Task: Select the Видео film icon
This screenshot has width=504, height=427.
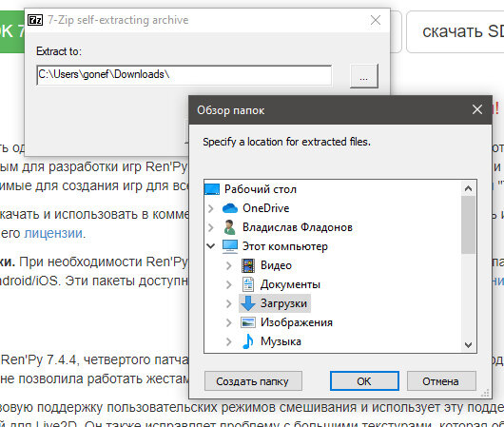Action: point(248,265)
